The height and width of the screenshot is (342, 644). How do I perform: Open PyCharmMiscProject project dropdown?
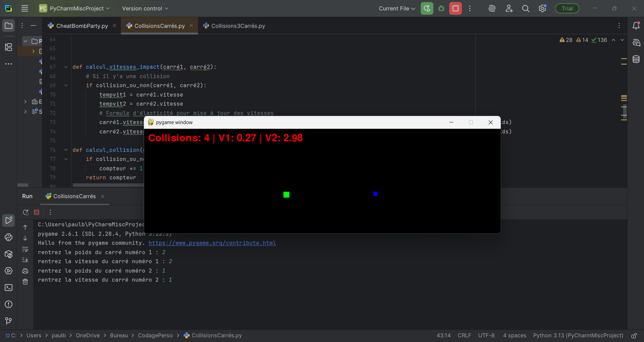click(74, 8)
